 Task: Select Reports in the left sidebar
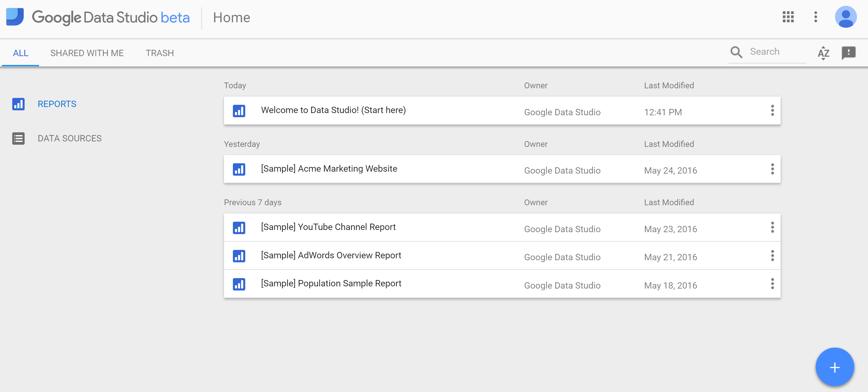click(x=57, y=104)
